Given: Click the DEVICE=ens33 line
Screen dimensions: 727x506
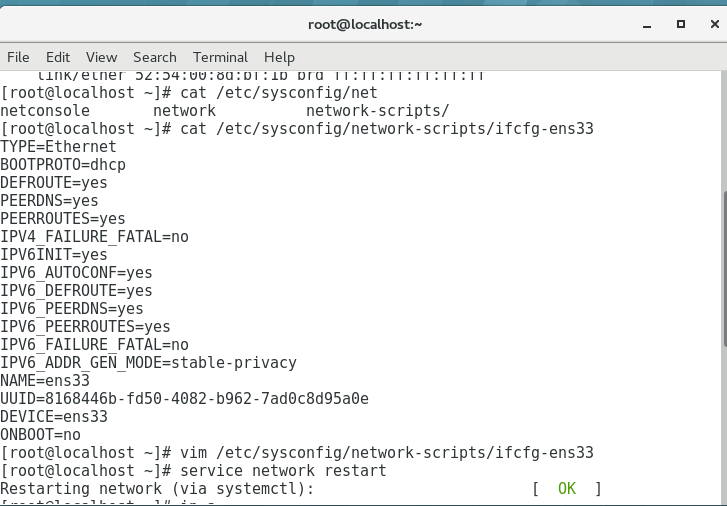Looking at the screenshot, I should click(54, 416).
